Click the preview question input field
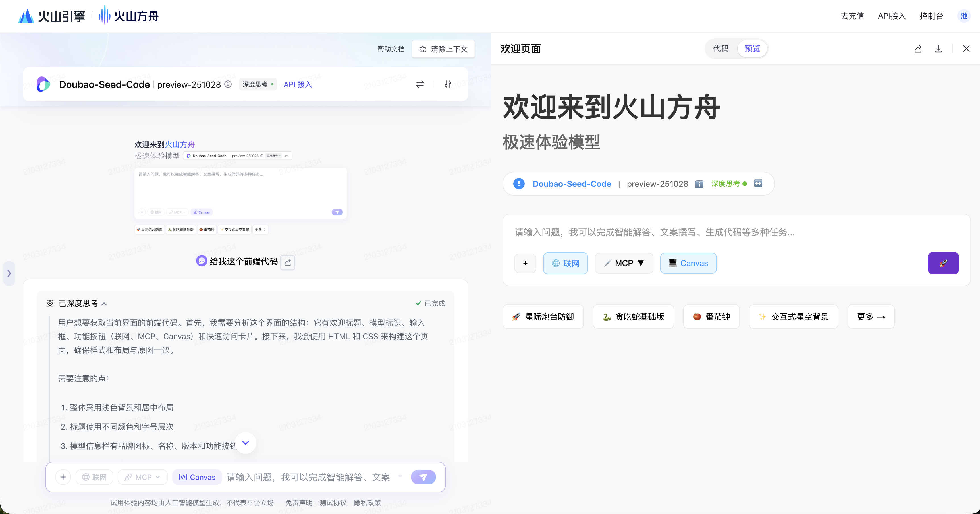 coord(736,232)
